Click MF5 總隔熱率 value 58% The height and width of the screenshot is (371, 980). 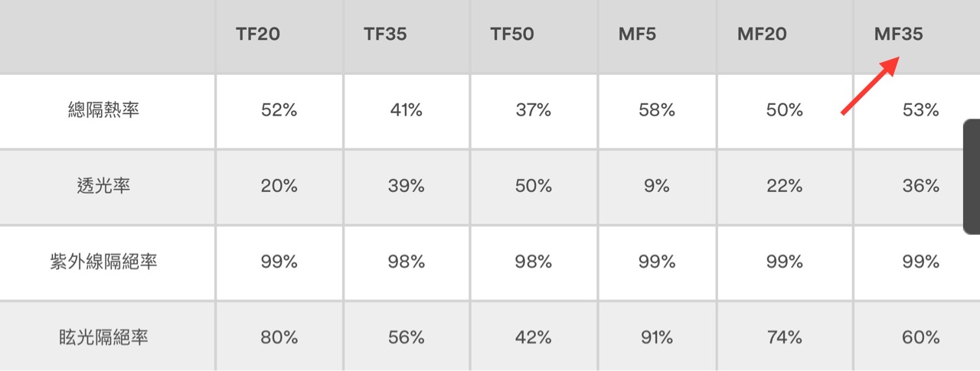pos(657,111)
